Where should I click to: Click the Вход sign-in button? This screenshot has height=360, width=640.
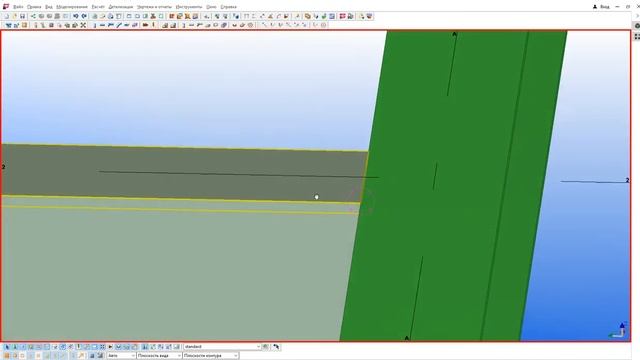pyautogui.click(x=601, y=7)
